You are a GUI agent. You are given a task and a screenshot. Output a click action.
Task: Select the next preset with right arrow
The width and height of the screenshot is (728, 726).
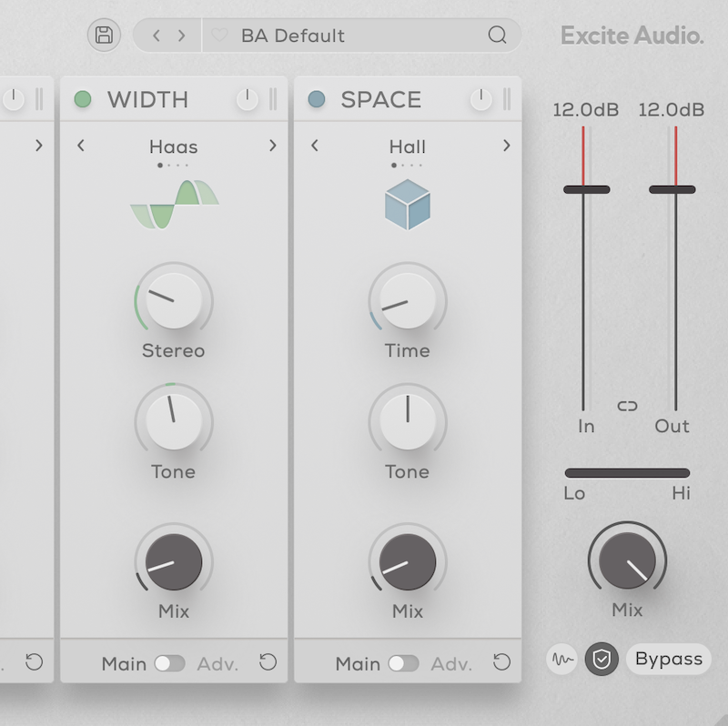182,36
